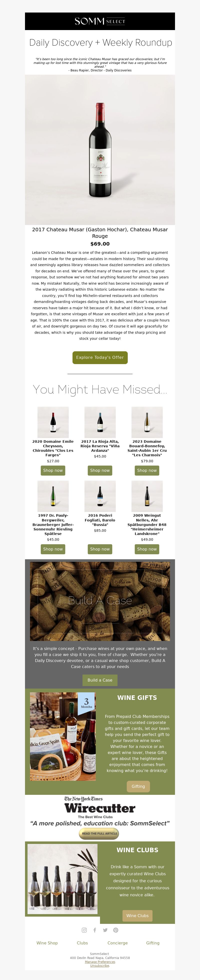Click the Gifting button under Wine Gifts
Image resolution: width=200 pixels, height=980 pixels.
point(138,786)
